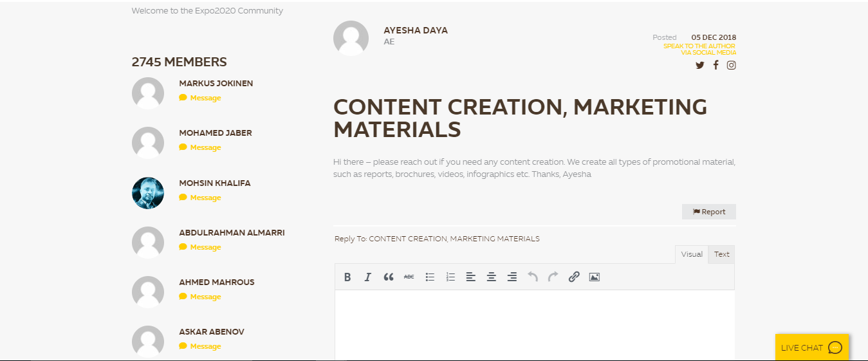Insert a blockquote in the reply
The width and height of the screenshot is (868, 361).
[389, 277]
